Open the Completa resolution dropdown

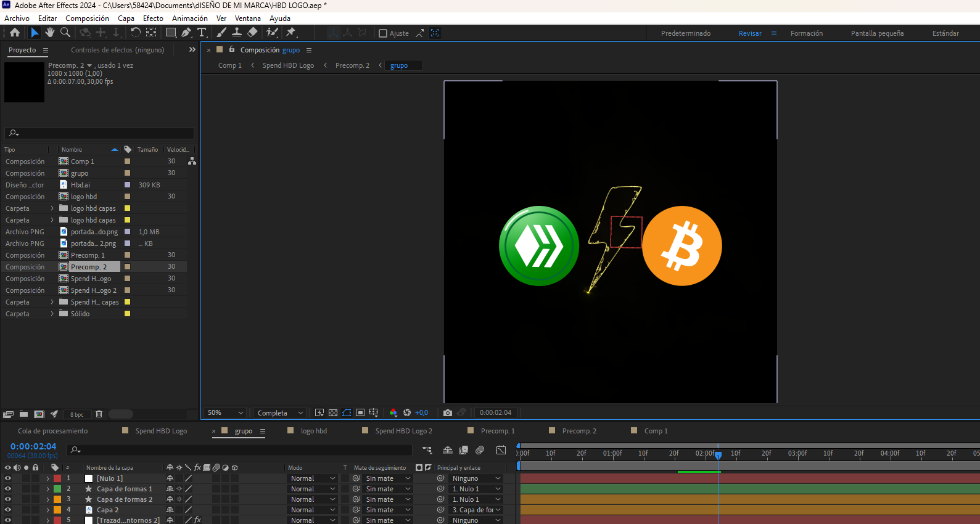(280, 413)
